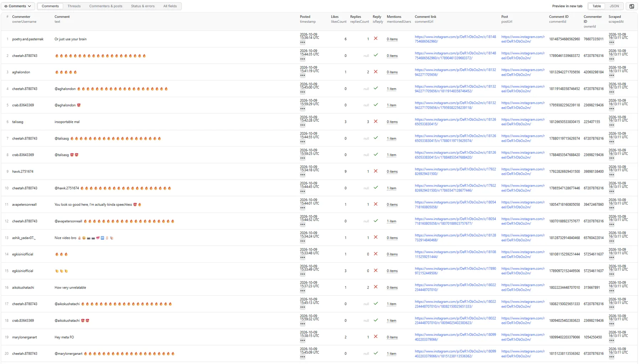Expand timestamp dots for poetry.and.pasternak row
Image resolution: width=641 pixels, height=364 pixels.
tap(303, 42)
